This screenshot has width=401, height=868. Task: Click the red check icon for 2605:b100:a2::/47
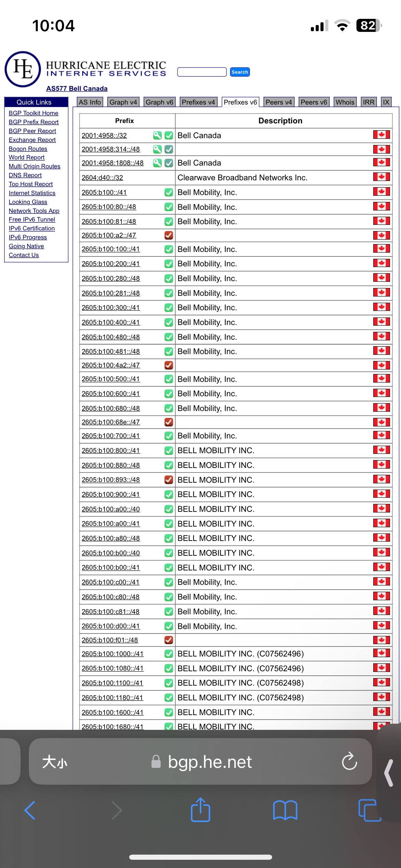169,236
